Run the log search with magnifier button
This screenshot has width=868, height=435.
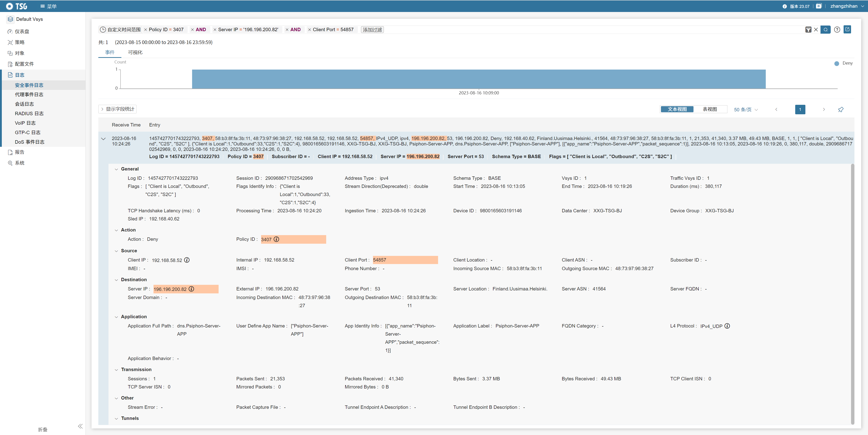pos(825,30)
